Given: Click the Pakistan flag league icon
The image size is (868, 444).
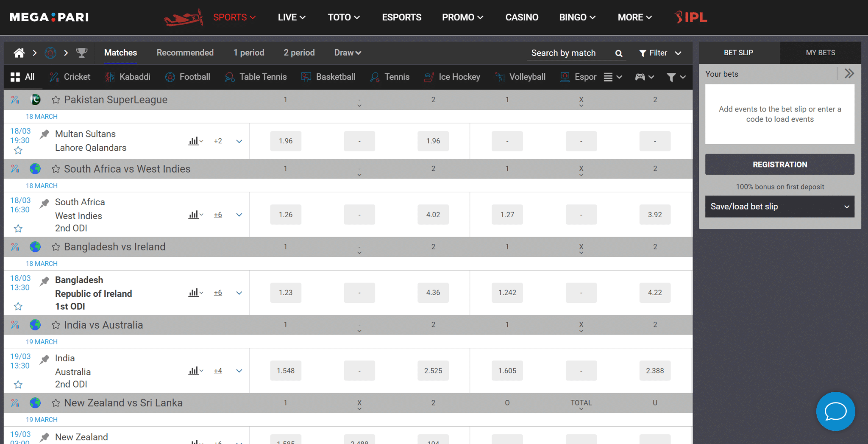Looking at the screenshot, I should click(36, 100).
